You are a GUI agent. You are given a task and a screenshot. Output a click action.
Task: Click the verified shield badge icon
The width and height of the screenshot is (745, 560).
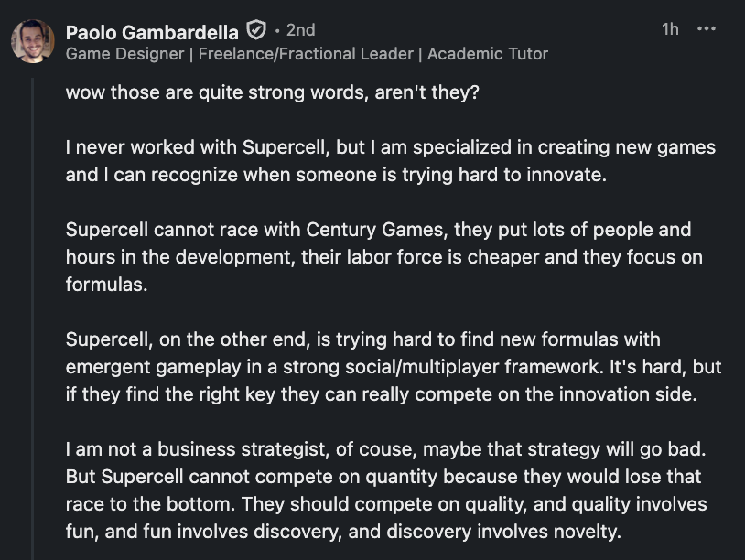point(257,30)
